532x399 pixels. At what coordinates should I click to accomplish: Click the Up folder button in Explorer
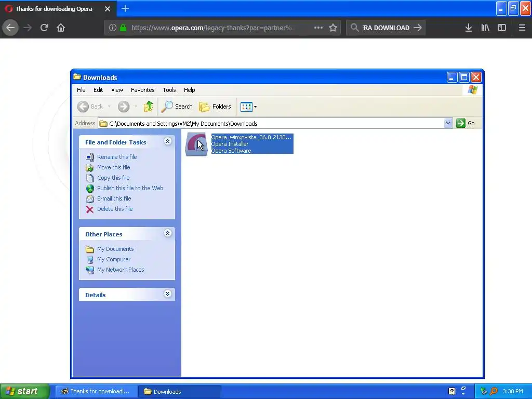pyautogui.click(x=148, y=107)
